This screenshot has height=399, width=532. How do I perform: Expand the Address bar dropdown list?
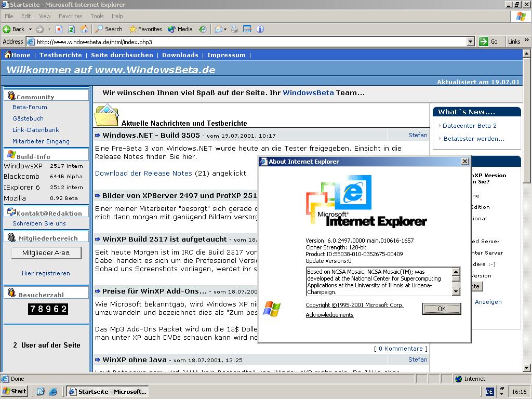coord(471,42)
